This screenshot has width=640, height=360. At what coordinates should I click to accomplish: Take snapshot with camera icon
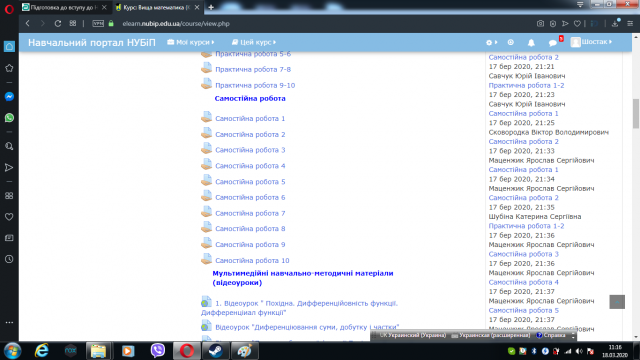click(x=540, y=24)
